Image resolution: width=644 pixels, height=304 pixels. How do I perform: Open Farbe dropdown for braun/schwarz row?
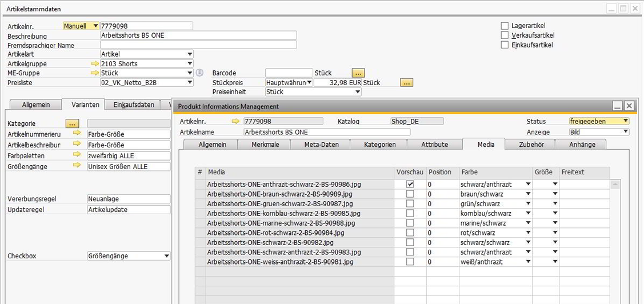coord(529,194)
